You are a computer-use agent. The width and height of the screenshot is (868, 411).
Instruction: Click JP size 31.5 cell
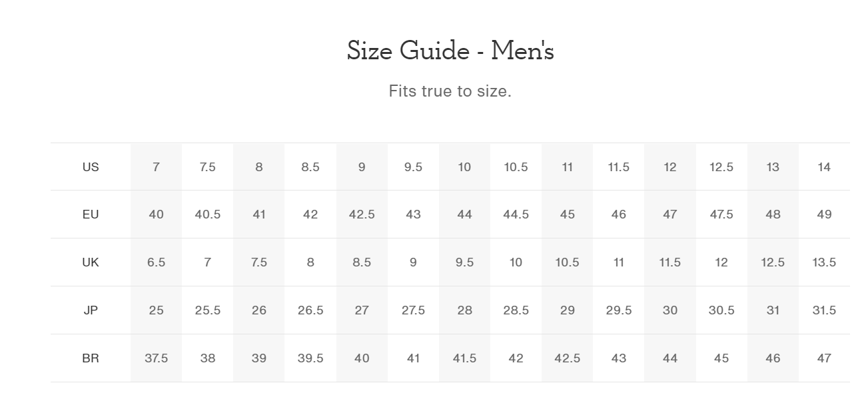824,310
